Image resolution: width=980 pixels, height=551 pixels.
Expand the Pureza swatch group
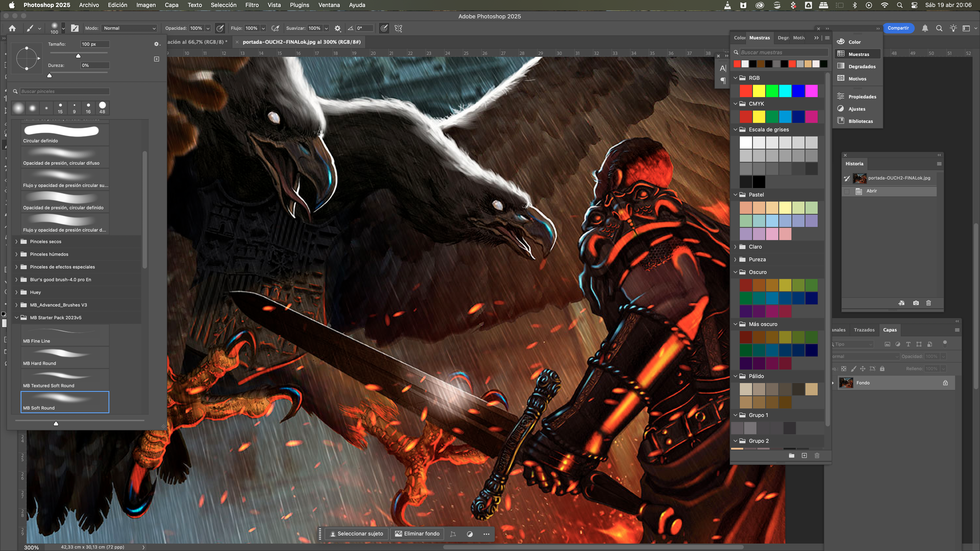(x=735, y=259)
